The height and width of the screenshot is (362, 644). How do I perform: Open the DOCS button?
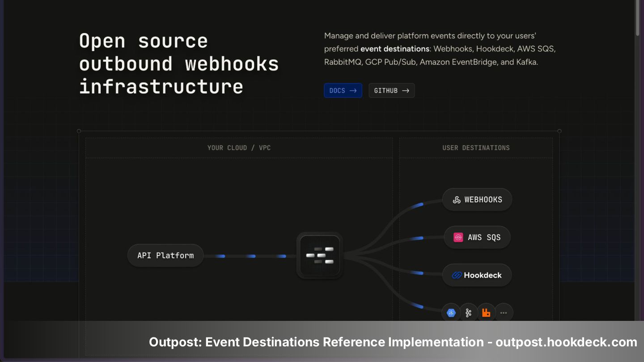[343, 90]
